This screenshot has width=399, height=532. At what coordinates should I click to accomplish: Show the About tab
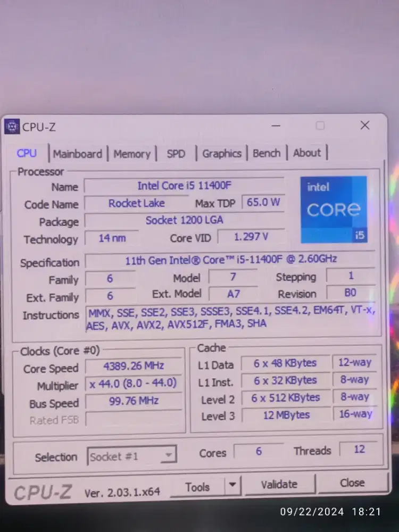coord(307,153)
